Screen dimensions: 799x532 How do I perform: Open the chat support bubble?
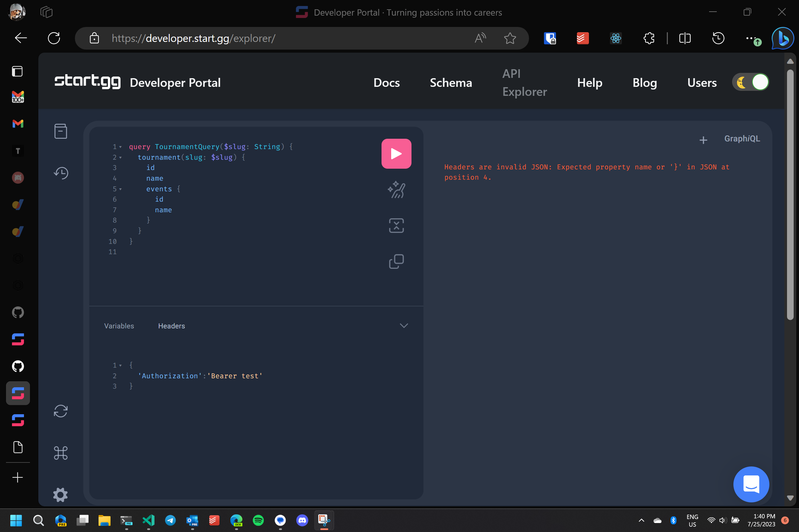[751, 484]
